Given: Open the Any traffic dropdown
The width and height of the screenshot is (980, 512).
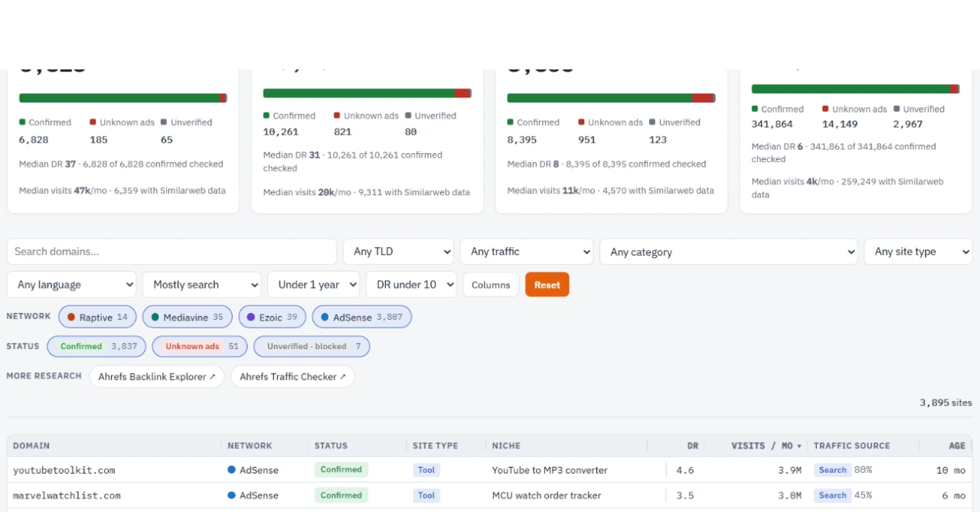Looking at the screenshot, I should pyautogui.click(x=527, y=252).
